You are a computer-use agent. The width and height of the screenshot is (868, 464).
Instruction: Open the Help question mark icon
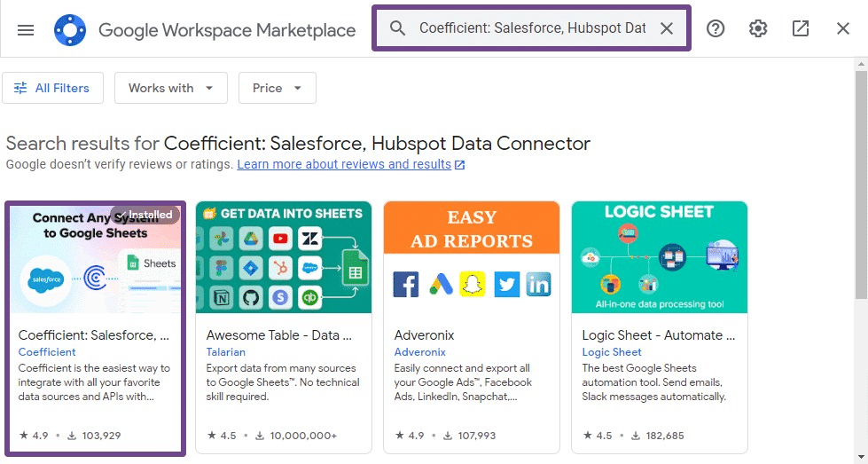click(x=716, y=28)
